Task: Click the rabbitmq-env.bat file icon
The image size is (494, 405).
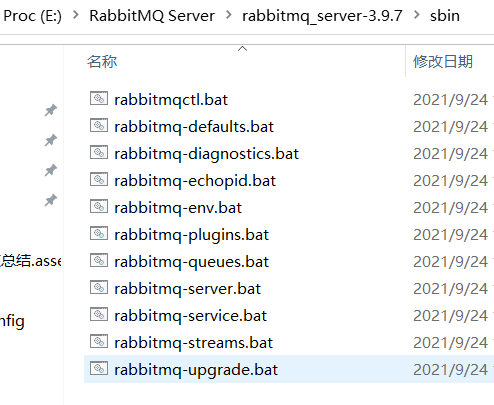Action: 99,207
